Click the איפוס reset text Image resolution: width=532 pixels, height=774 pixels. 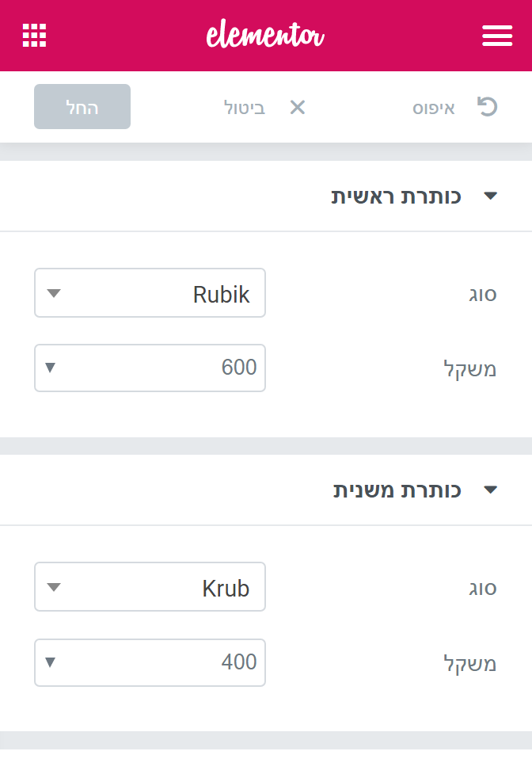[x=434, y=108]
